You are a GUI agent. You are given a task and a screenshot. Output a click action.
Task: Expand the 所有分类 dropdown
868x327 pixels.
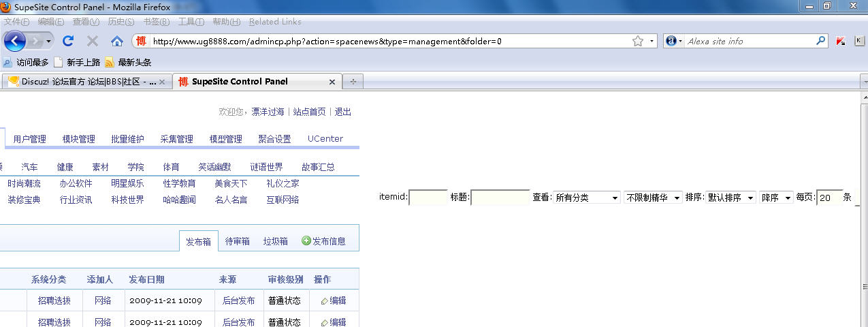(x=587, y=198)
